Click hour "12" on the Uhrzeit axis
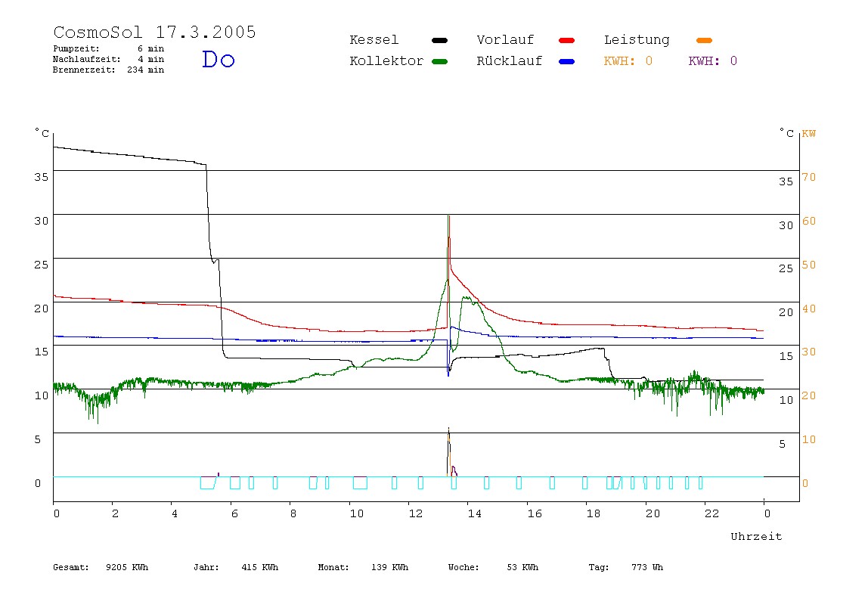Screen dimensions: 868x614 [x=416, y=513]
